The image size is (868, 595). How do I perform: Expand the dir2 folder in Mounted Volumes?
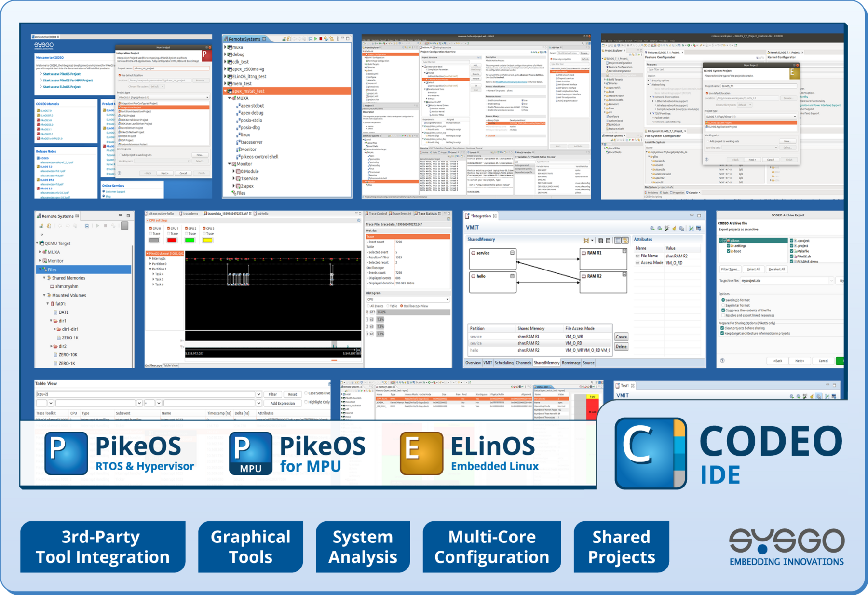pyautogui.click(x=51, y=346)
